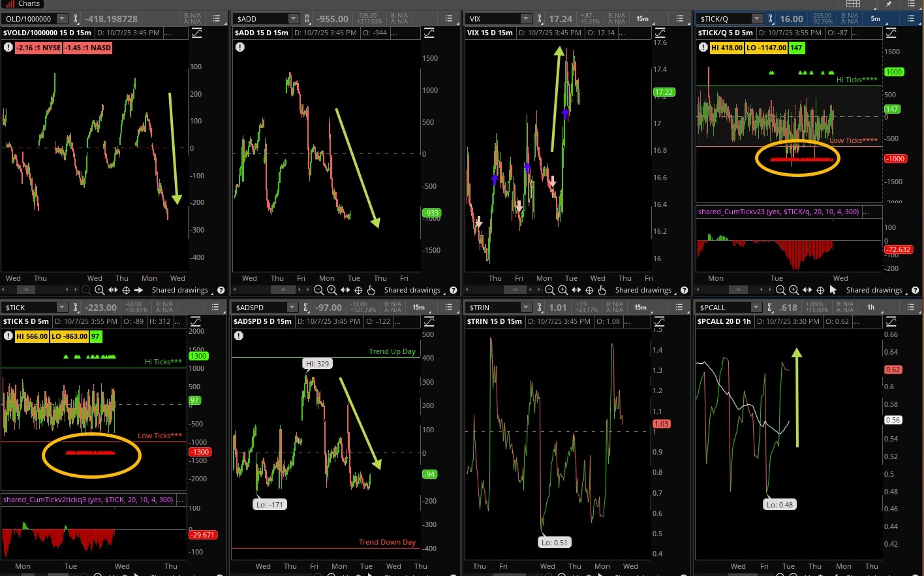
Task: Toggle the axis scale icon on $TRIN chart
Action: coord(660,321)
